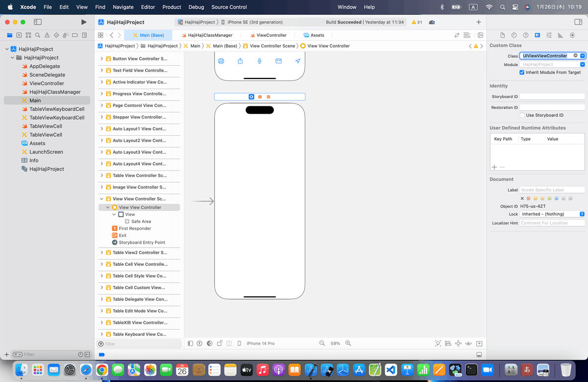
Task: Show the File inspector
Action: (502, 35)
